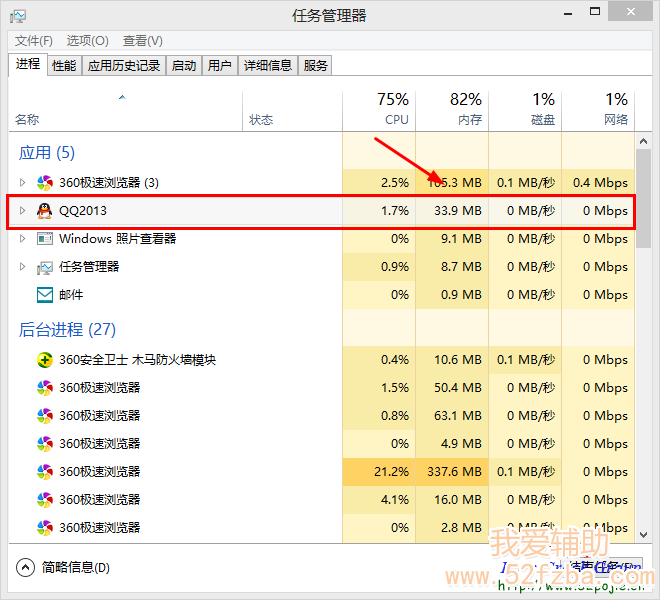Switch to the 启动 tab
This screenshot has height=600, width=660.
tap(184, 66)
